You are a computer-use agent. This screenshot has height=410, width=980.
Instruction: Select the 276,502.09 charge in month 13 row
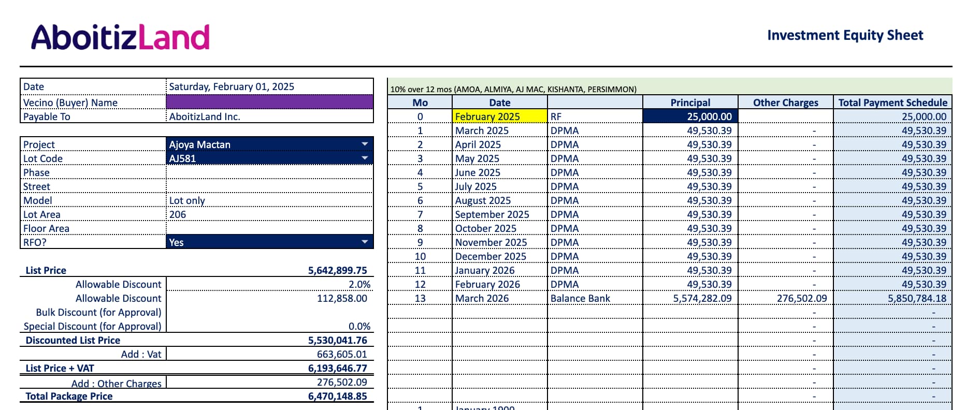[785, 298]
